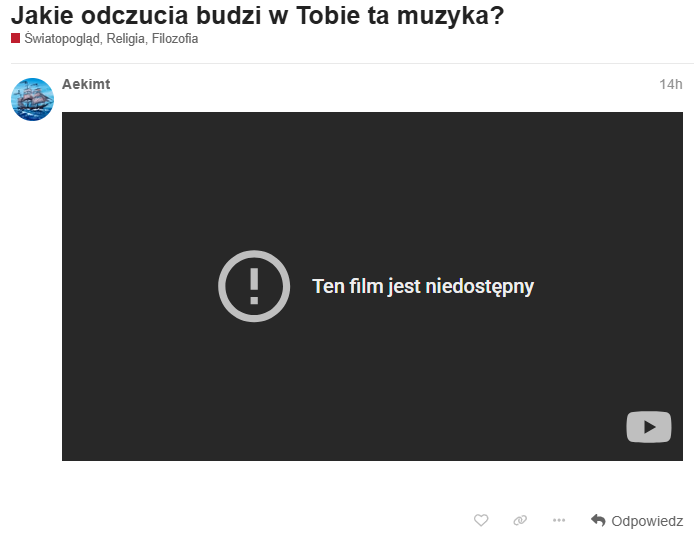
Task: Click the 'Ten film jest niedostępny' message
Action: click(423, 286)
